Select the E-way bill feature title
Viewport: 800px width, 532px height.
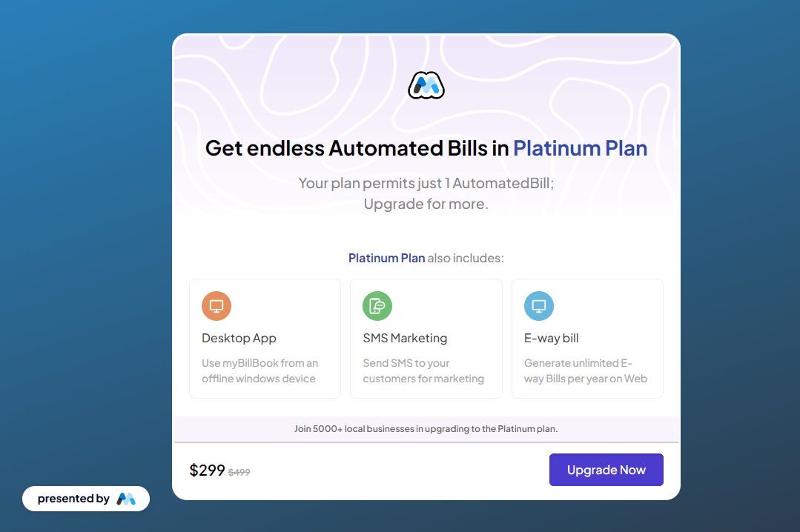pyautogui.click(x=551, y=338)
